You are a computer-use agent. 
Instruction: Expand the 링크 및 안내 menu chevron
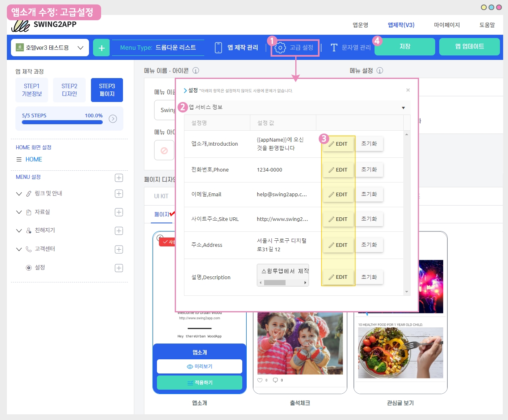(x=19, y=194)
